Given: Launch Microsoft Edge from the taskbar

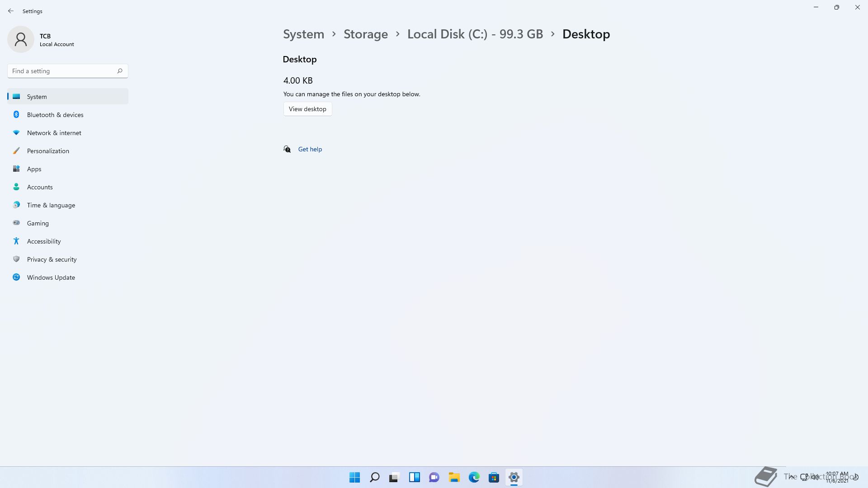Looking at the screenshot, I should pyautogui.click(x=474, y=477).
